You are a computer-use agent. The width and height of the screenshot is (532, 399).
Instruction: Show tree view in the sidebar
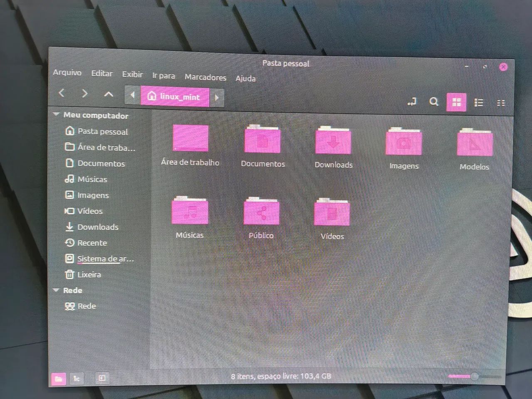click(76, 378)
